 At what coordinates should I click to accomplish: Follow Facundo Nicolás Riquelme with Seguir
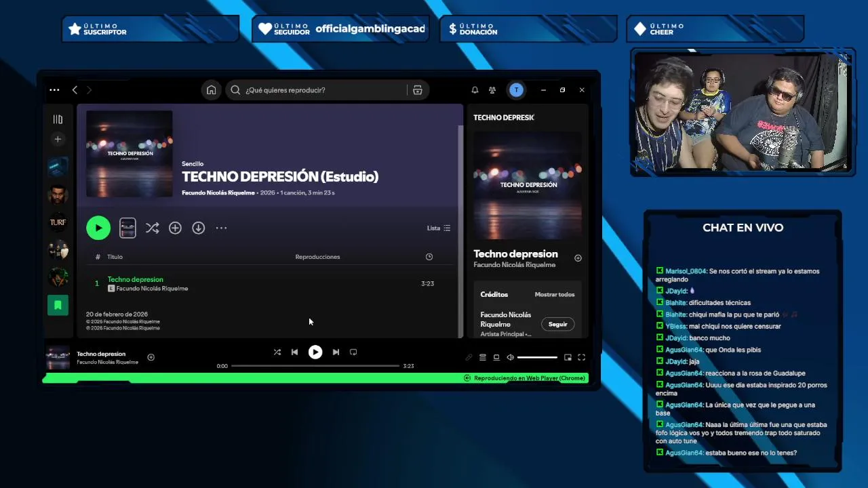(x=557, y=325)
